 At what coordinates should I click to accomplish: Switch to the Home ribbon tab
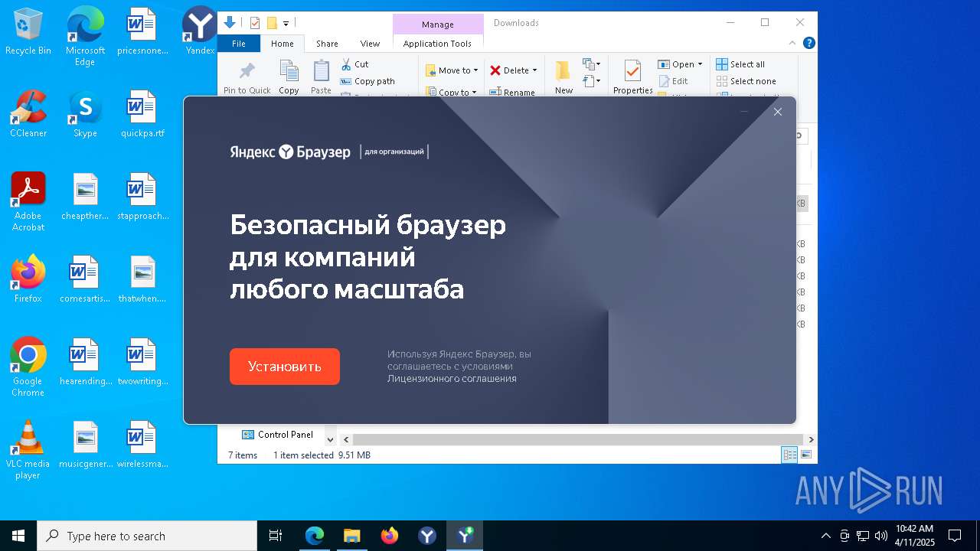[x=283, y=44]
